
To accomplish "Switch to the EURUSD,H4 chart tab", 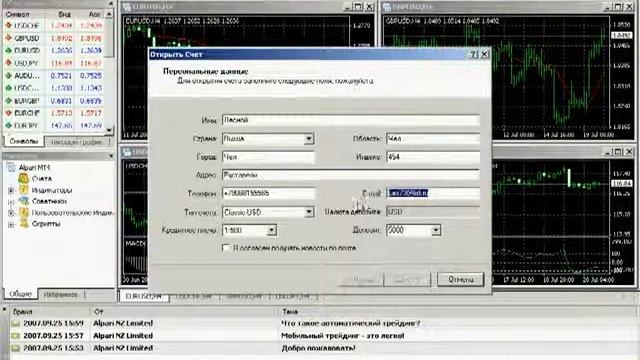I will [144, 296].
